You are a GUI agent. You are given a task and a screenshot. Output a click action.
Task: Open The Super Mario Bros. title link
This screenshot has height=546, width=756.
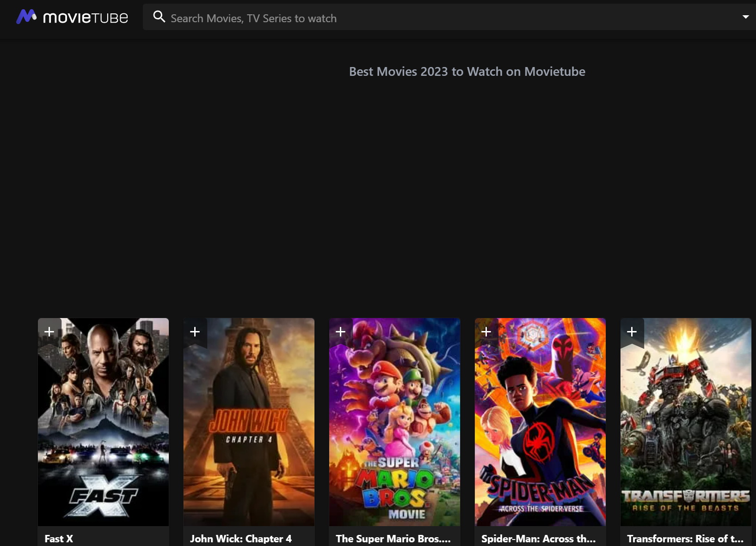393,539
